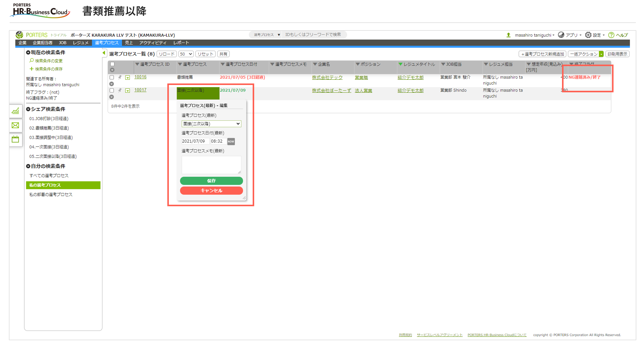Collapse シェア検索条件 section
Screen dimensions: 644x361
pyautogui.click(x=28, y=109)
